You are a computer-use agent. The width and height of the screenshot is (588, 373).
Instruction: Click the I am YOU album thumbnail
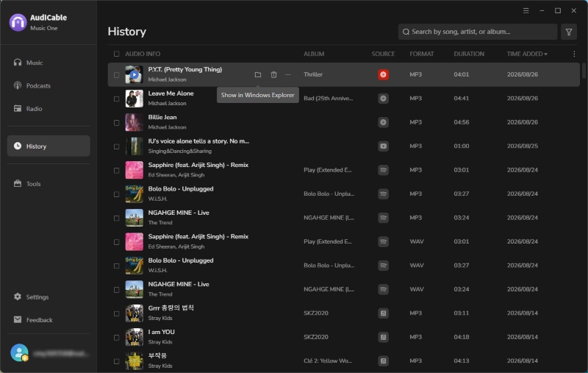[135, 337]
